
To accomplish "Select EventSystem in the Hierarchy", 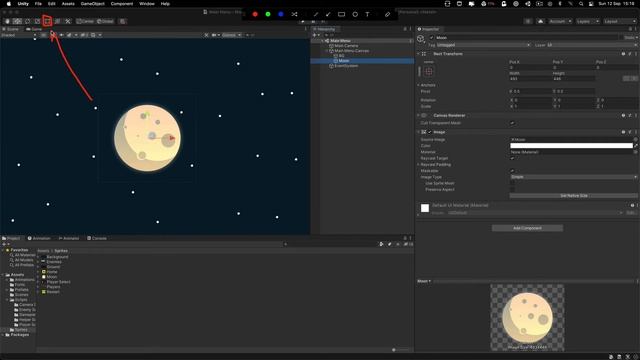I will click(x=346, y=66).
